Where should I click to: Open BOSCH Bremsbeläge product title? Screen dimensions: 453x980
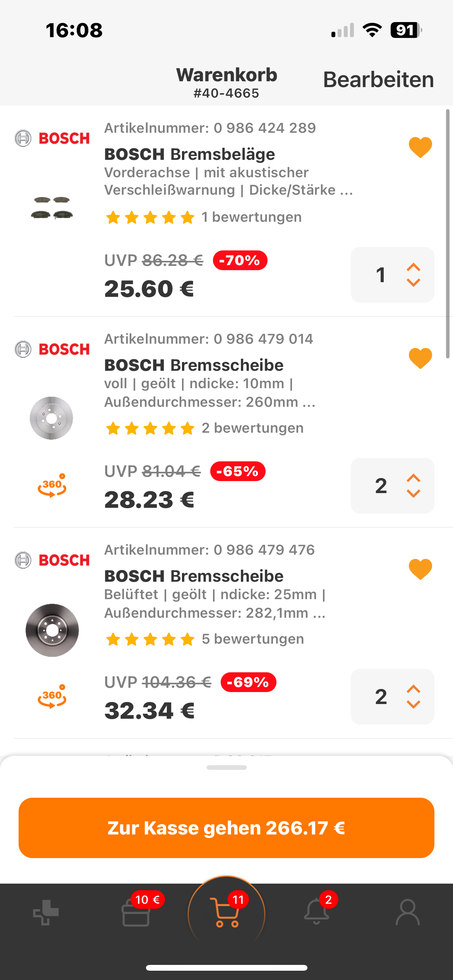point(190,154)
